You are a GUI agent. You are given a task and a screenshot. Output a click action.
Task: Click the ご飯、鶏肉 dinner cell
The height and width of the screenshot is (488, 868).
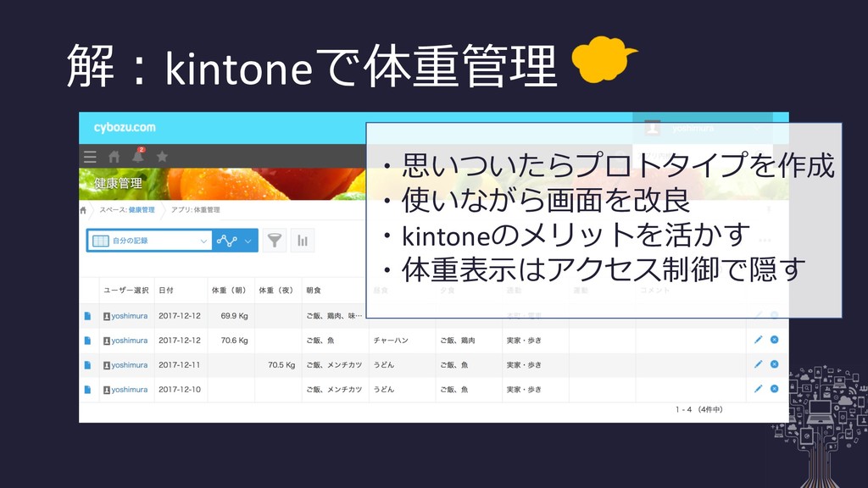click(469, 341)
